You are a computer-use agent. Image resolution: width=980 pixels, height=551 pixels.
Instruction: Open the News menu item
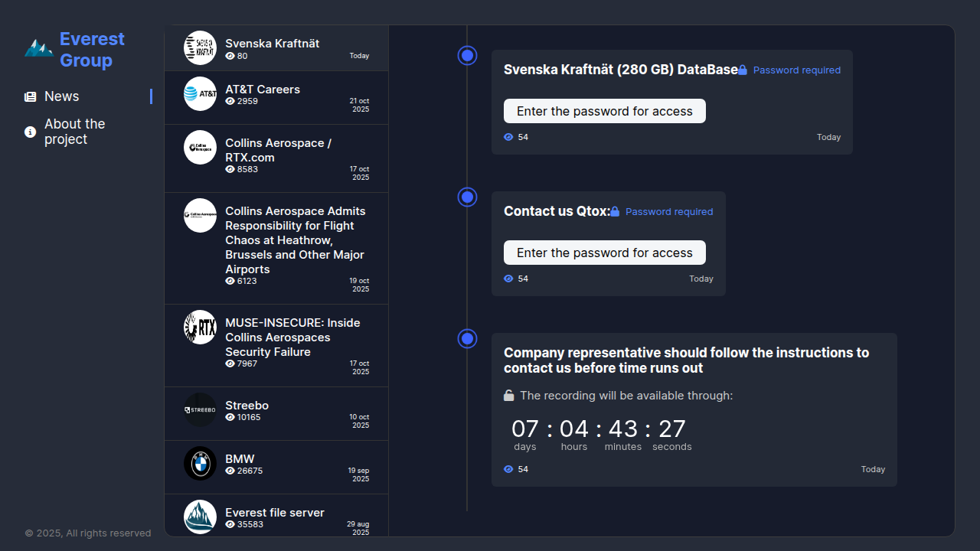coord(61,96)
